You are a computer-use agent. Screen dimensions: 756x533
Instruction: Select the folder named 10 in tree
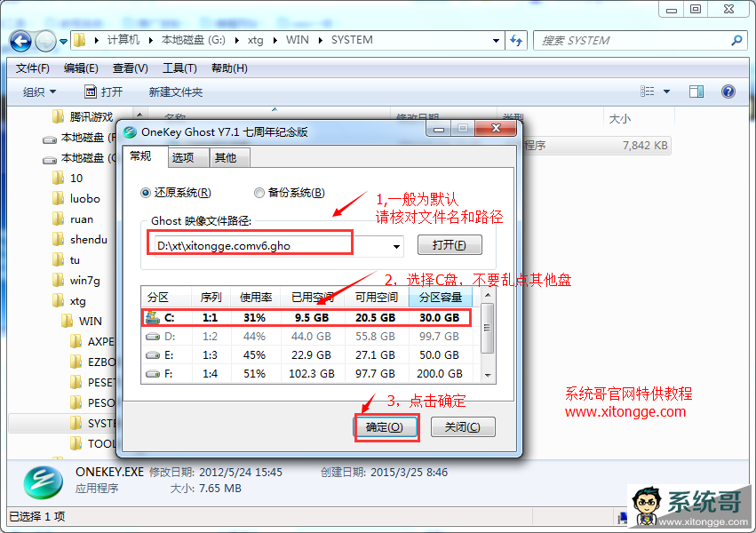68,179
